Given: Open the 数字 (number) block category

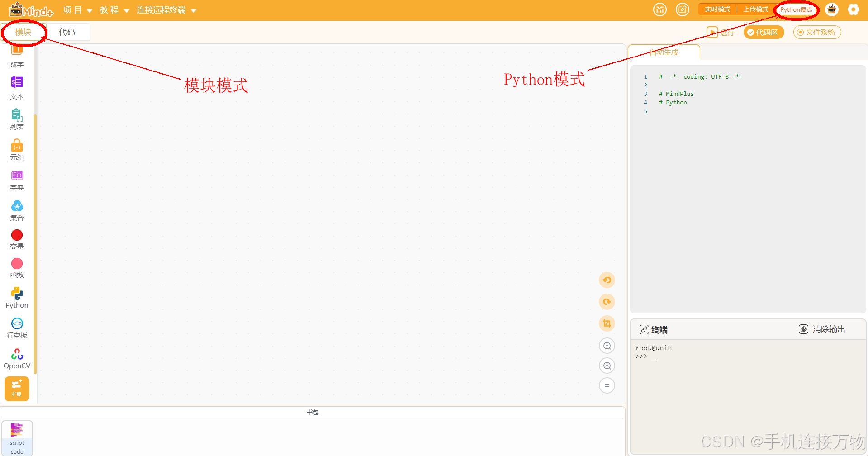Looking at the screenshot, I should point(17,57).
